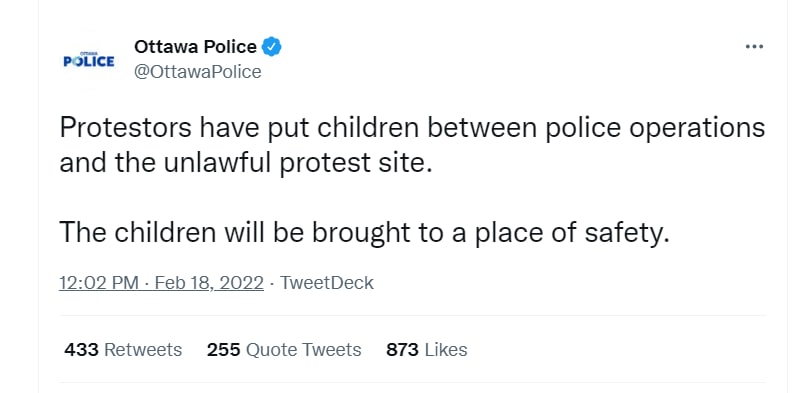Click the blue verified checkmark badge
811x393 pixels.
pyautogui.click(x=272, y=47)
